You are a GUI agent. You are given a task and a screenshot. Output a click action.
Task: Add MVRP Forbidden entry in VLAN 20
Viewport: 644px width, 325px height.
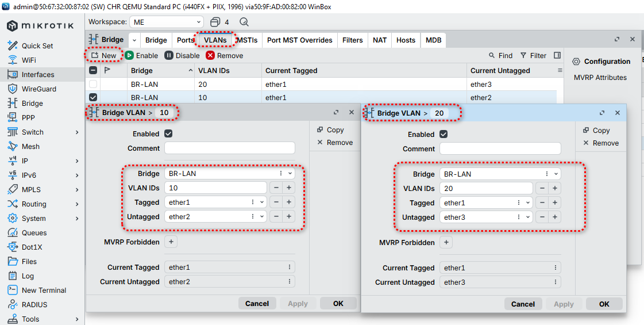(x=446, y=242)
